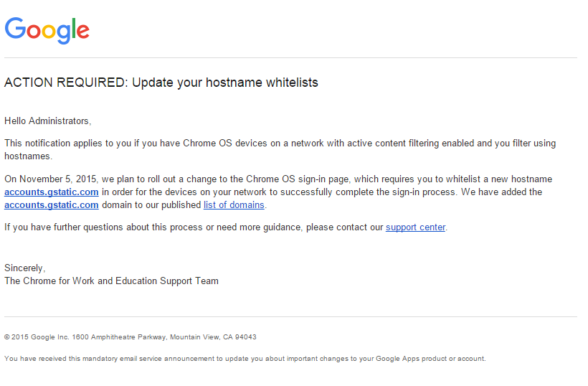588x386 pixels.
Task: Click the blue capital G in the logo
Action: click(x=15, y=28)
